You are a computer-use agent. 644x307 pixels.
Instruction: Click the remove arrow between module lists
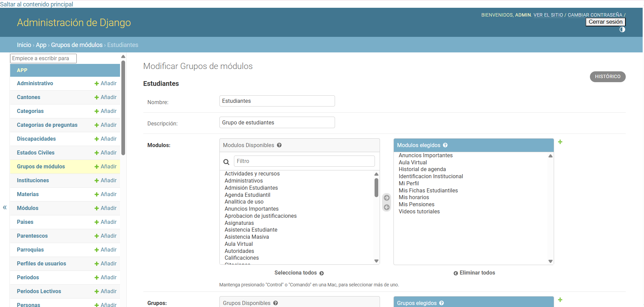coord(387,207)
